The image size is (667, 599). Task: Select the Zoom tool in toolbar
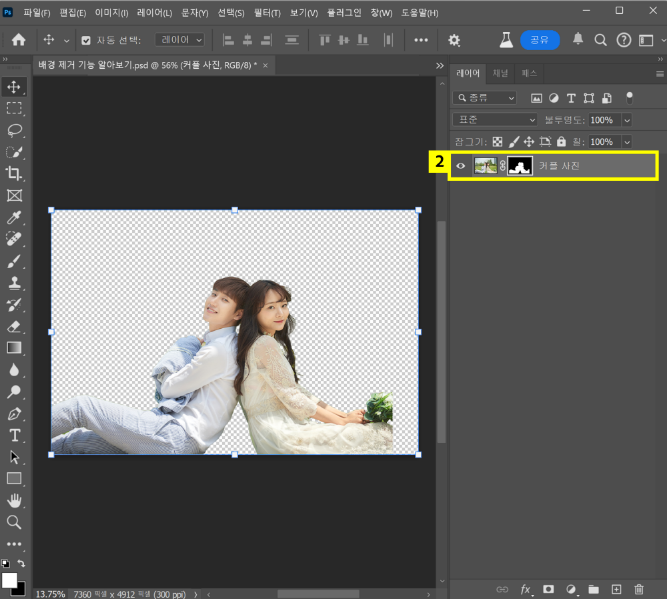15,522
